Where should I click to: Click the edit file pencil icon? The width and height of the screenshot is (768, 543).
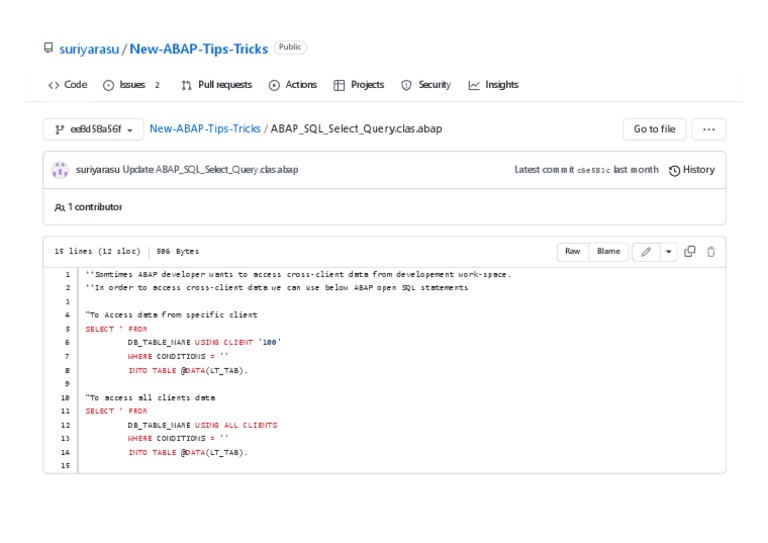(646, 252)
